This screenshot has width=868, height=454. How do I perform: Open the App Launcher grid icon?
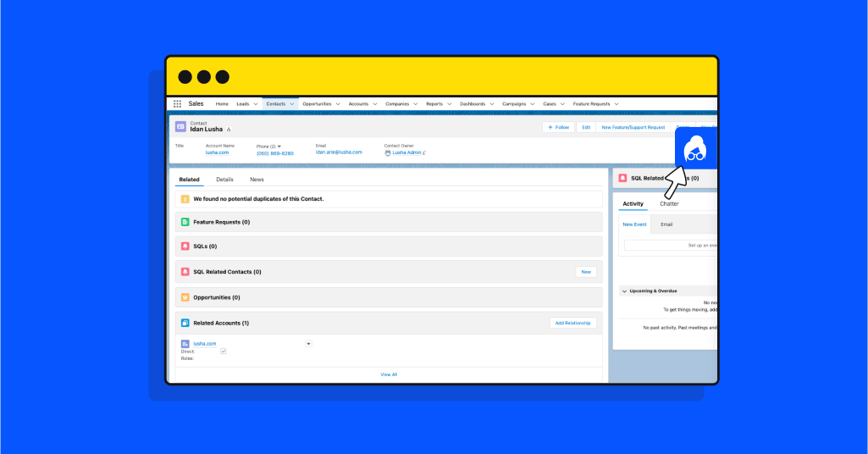177,103
